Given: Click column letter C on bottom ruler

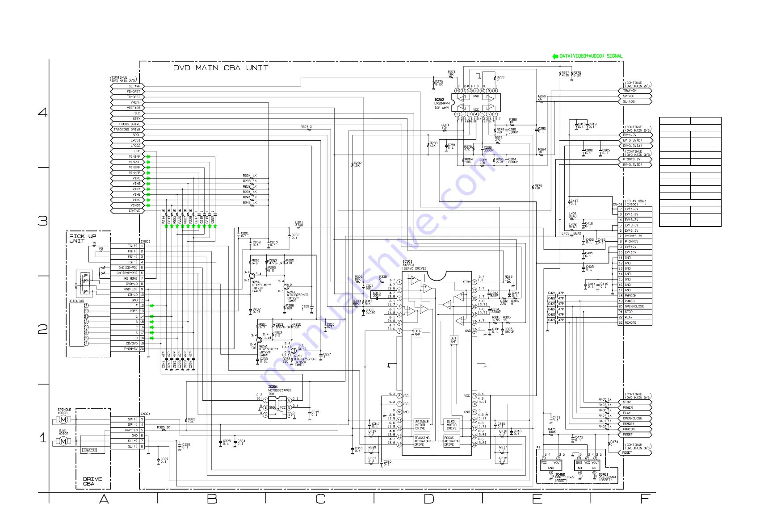Looking at the screenshot, I should [320, 499].
